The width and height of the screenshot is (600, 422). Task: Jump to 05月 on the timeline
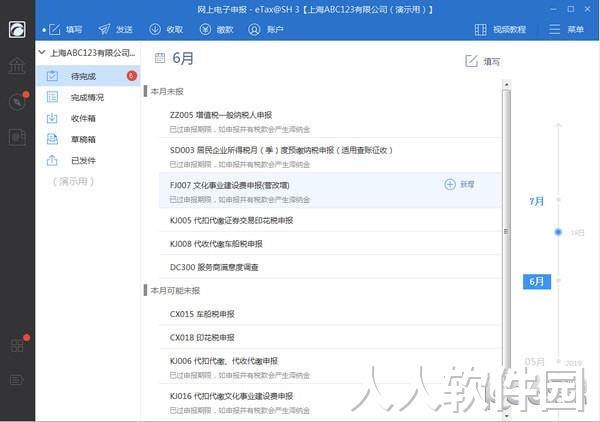tap(534, 362)
